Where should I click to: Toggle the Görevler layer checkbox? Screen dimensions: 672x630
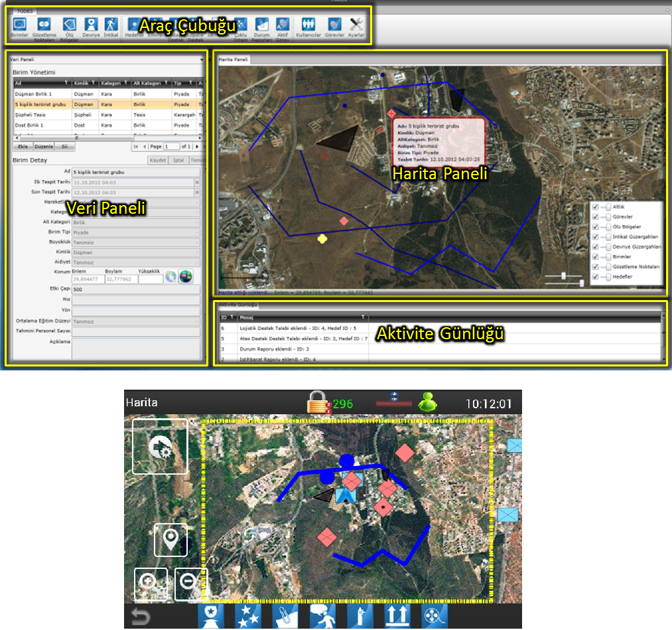tap(595, 216)
